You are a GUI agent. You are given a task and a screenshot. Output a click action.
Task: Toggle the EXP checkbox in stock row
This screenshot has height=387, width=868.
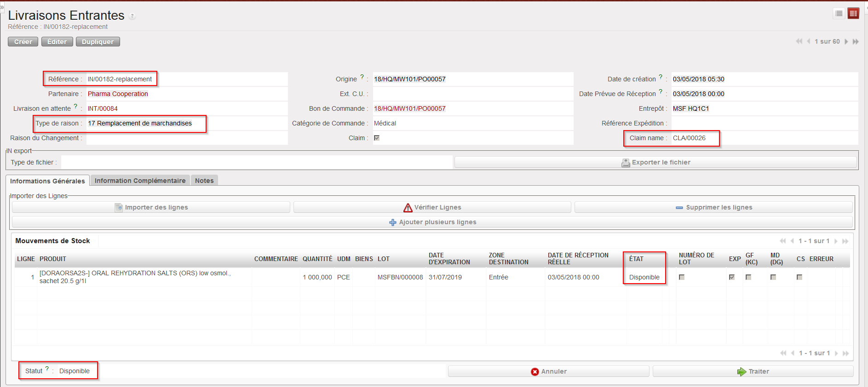coord(732,277)
